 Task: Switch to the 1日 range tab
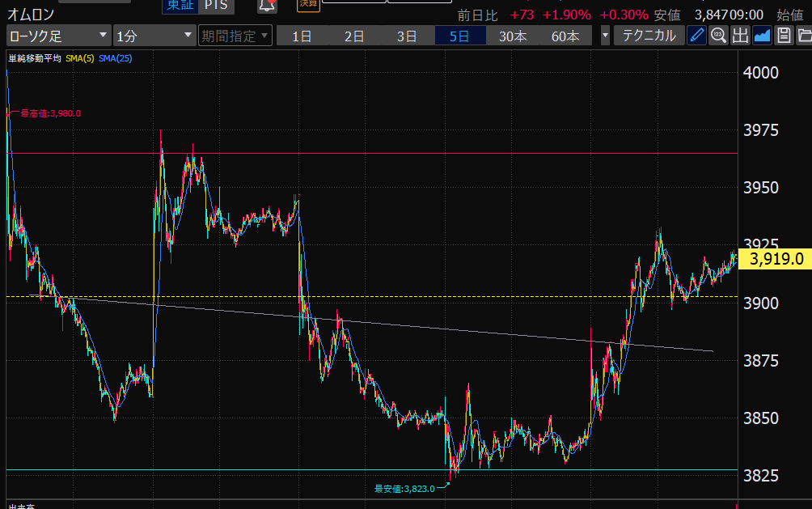coord(302,36)
